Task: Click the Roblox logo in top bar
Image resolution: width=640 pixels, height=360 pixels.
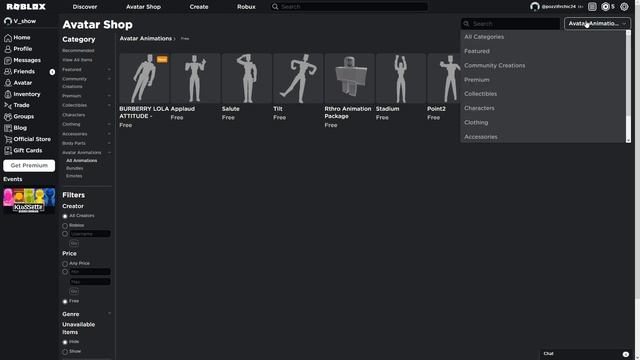Action: coord(26,7)
